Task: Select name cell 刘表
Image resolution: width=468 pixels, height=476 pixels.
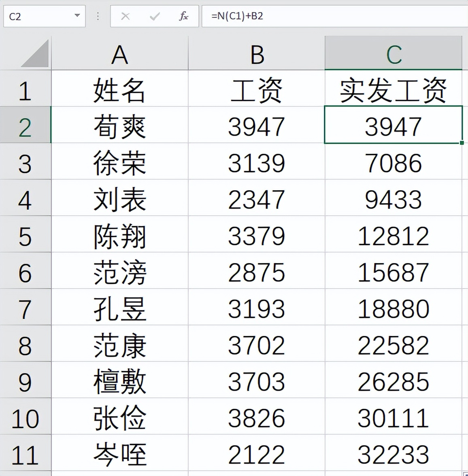Action: tap(120, 198)
